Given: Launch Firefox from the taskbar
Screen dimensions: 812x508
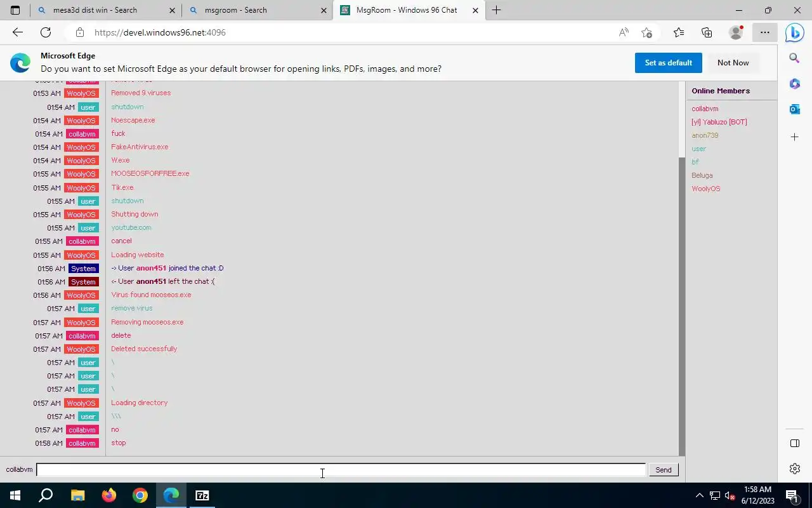Looking at the screenshot, I should (108, 495).
